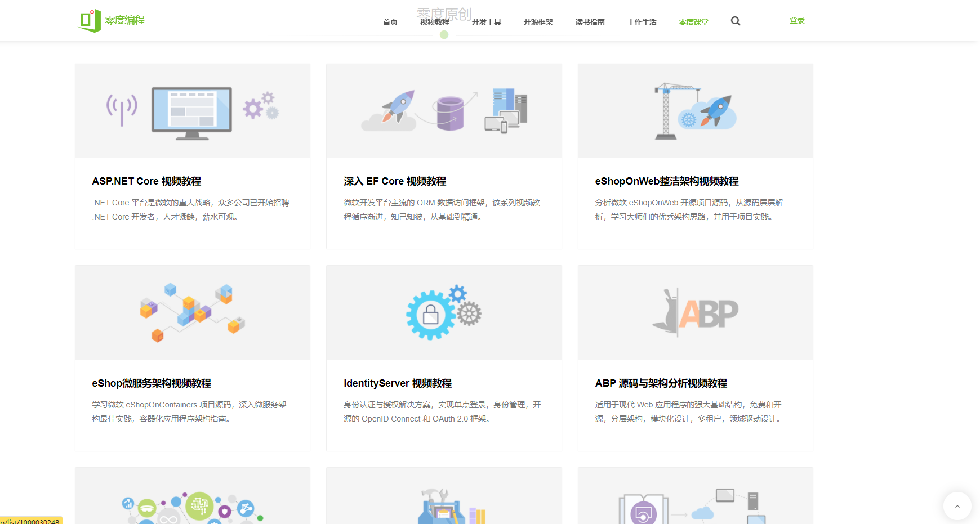This screenshot has height=524, width=980.
Task: Click description starting "学习微软 eShopOnContainers 项目源码"
Action: coord(189,412)
